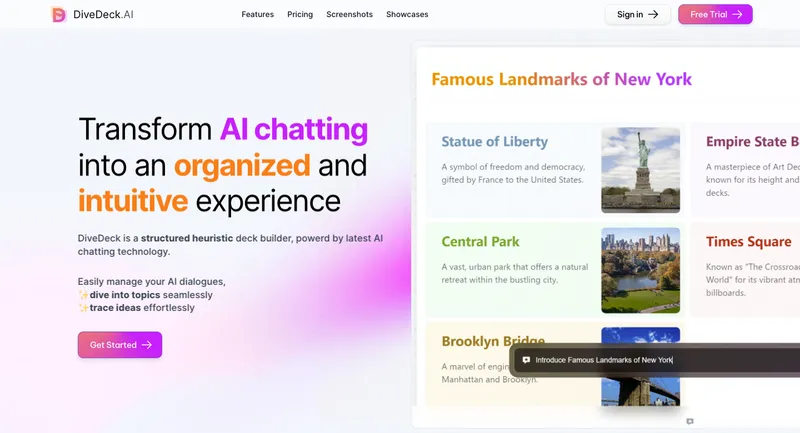Click the DiveDeck.AI logo icon
The height and width of the screenshot is (433, 800).
58,15
